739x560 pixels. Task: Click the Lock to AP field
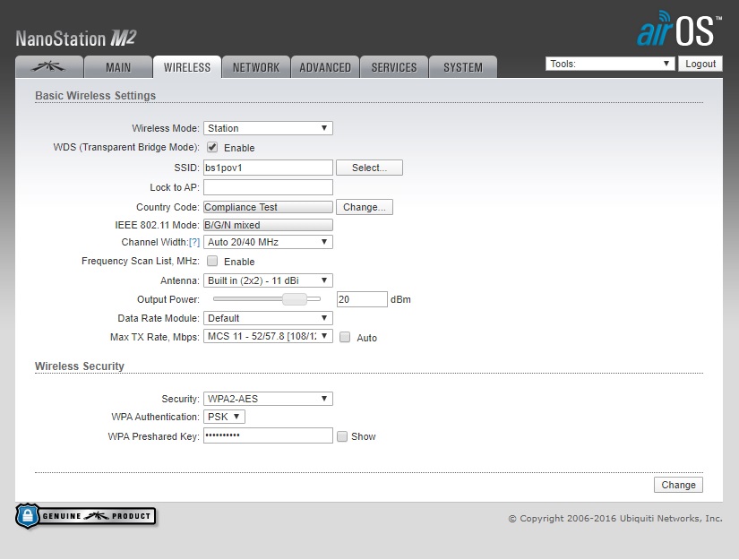pyautogui.click(x=268, y=187)
